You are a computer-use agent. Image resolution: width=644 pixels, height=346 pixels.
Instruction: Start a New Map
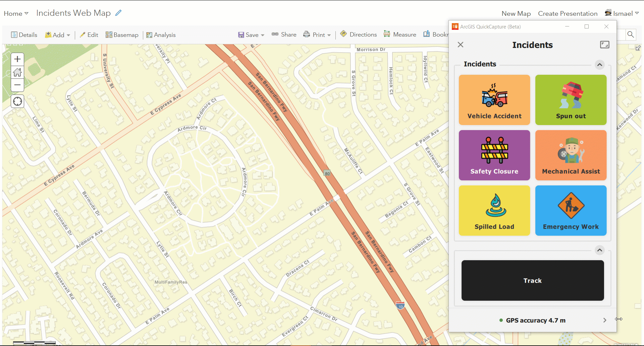pos(516,13)
